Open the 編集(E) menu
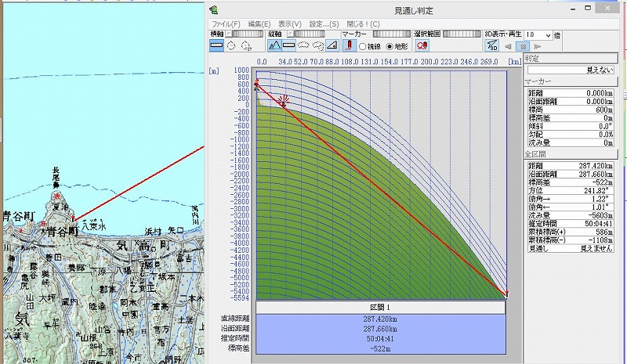 [259, 24]
